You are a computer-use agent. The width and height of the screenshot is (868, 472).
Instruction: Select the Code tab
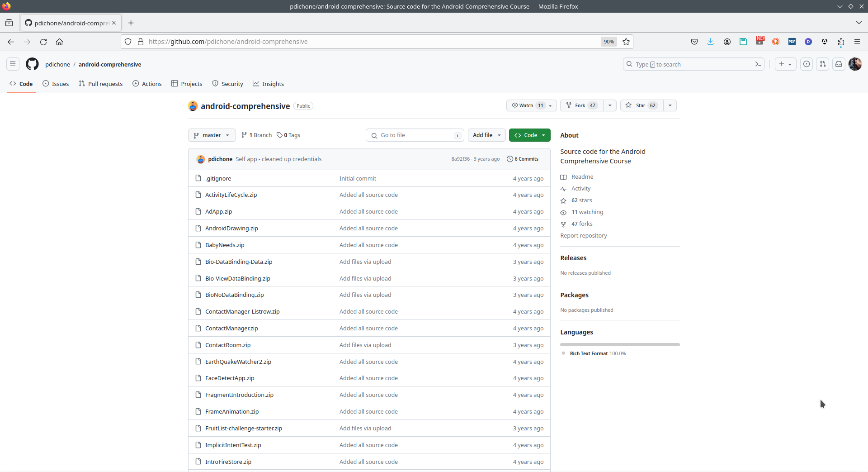tap(21, 84)
